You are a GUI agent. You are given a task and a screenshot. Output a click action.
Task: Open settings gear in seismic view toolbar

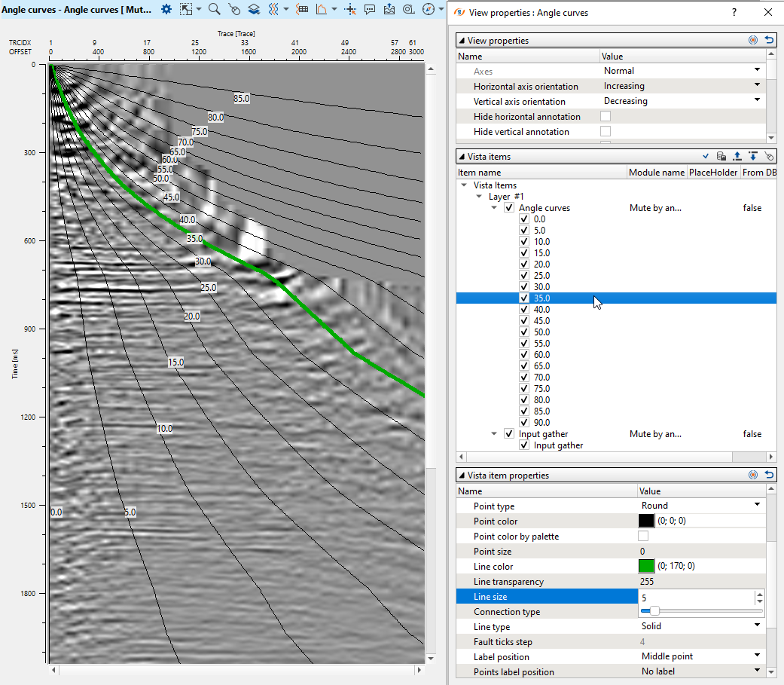click(x=166, y=9)
